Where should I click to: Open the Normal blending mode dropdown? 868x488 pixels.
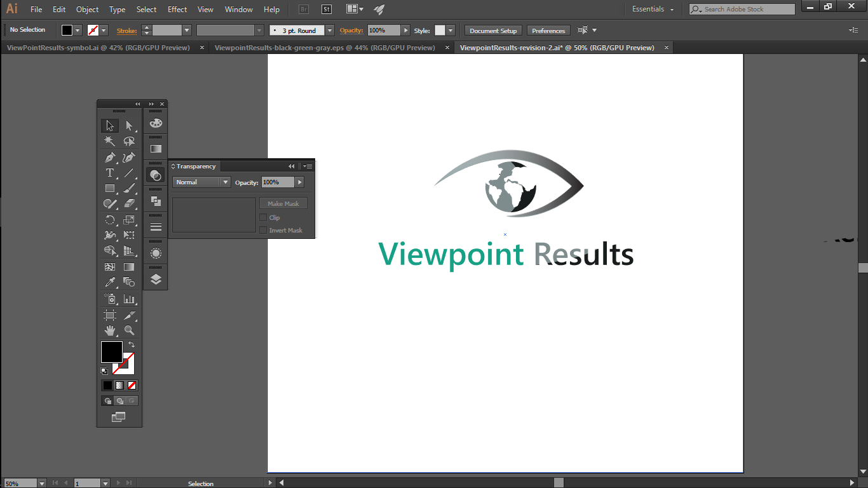pyautogui.click(x=201, y=182)
